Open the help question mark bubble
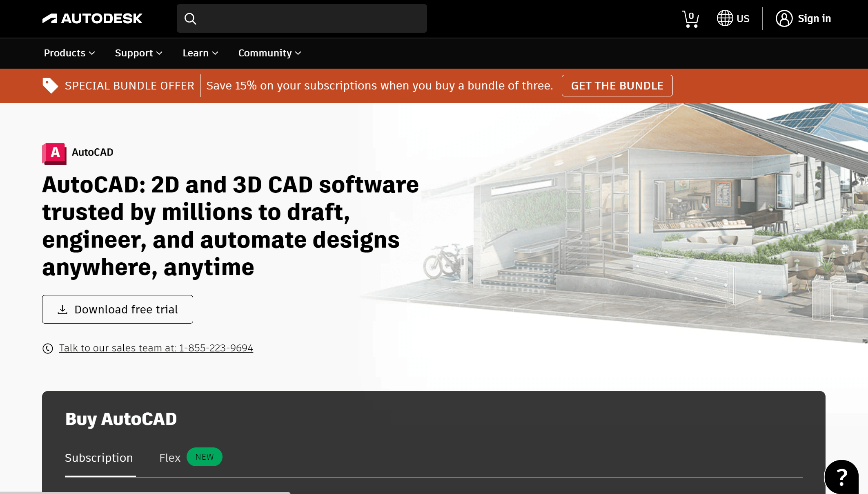This screenshot has width=868, height=494. click(x=841, y=476)
